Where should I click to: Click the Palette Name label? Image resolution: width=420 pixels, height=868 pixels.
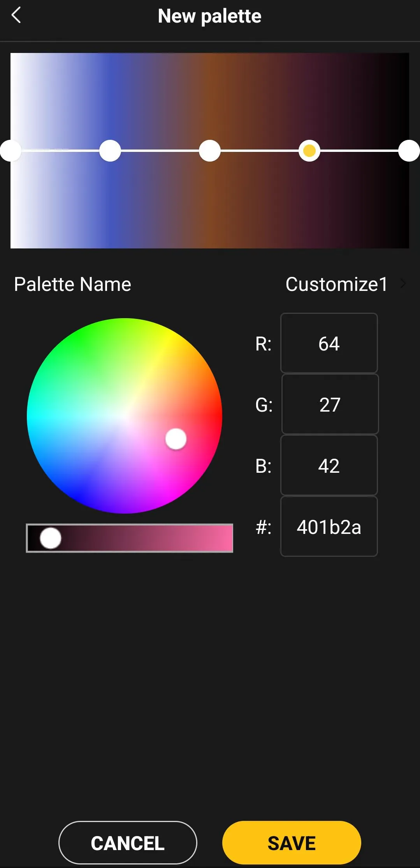click(x=72, y=284)
